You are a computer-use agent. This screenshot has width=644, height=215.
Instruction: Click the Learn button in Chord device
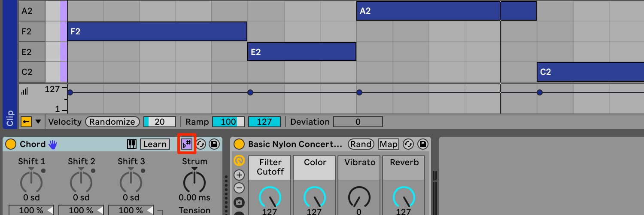tap(155, 144)
